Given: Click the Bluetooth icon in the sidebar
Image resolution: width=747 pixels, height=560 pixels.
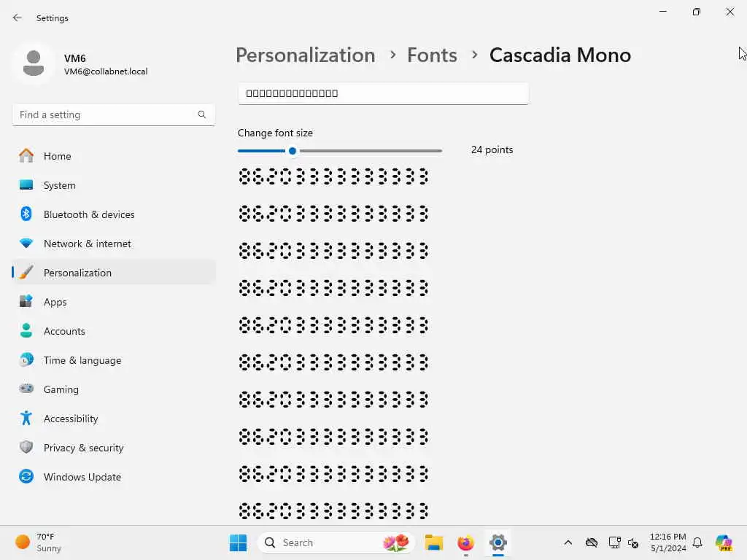Looking at the screenshot, I should pos(26,214).
